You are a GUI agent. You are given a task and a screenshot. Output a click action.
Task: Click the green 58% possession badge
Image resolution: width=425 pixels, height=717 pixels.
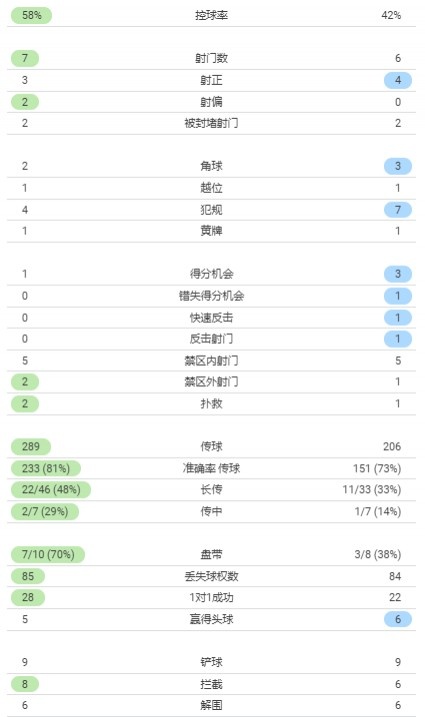tap(31, 15)
